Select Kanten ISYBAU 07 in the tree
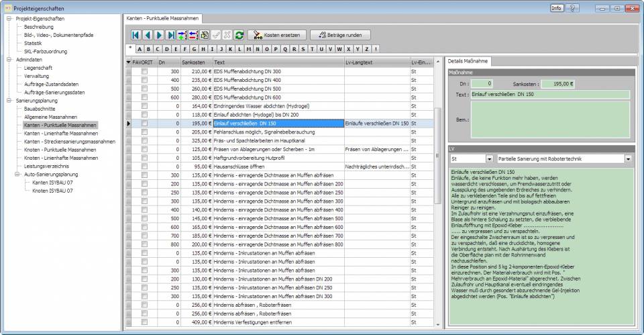This screenshot has height=335, width=644. (52, 183)
